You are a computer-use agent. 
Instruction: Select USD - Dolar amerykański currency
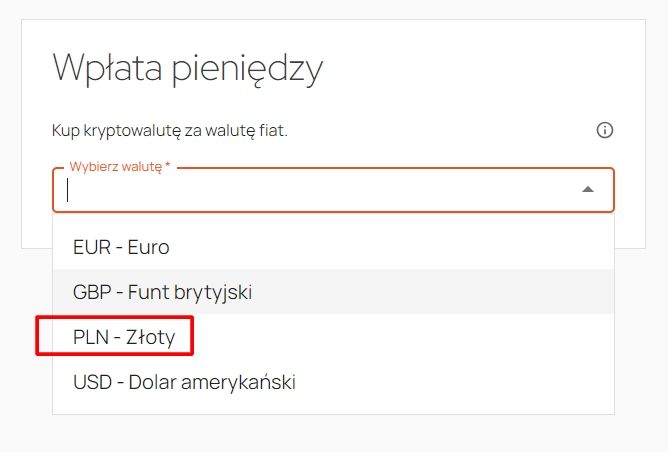coord(333,382)
